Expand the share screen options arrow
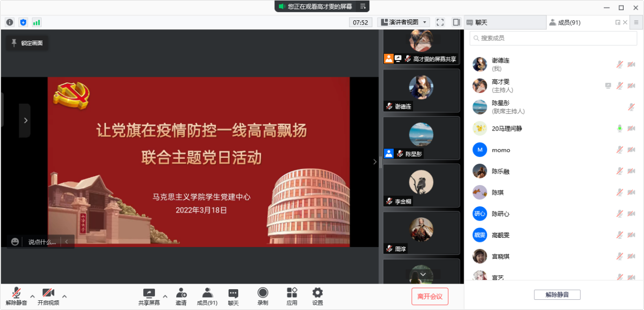 point(165,296)
